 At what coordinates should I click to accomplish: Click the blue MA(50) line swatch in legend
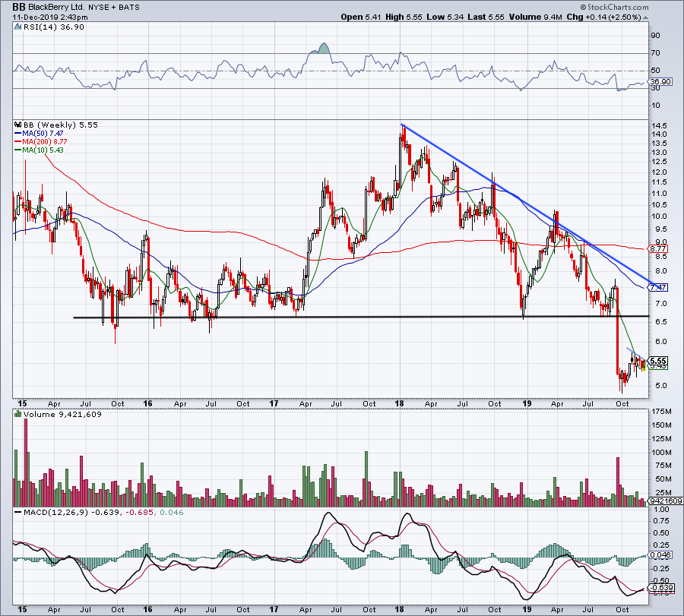tap(18, 134)
